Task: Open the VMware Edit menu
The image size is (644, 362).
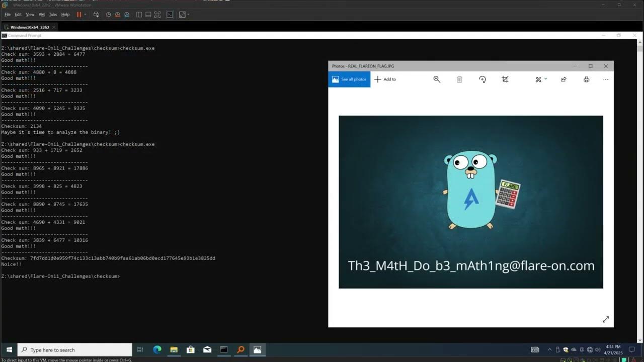Action: pyautogui.click(x=18, y=15)
